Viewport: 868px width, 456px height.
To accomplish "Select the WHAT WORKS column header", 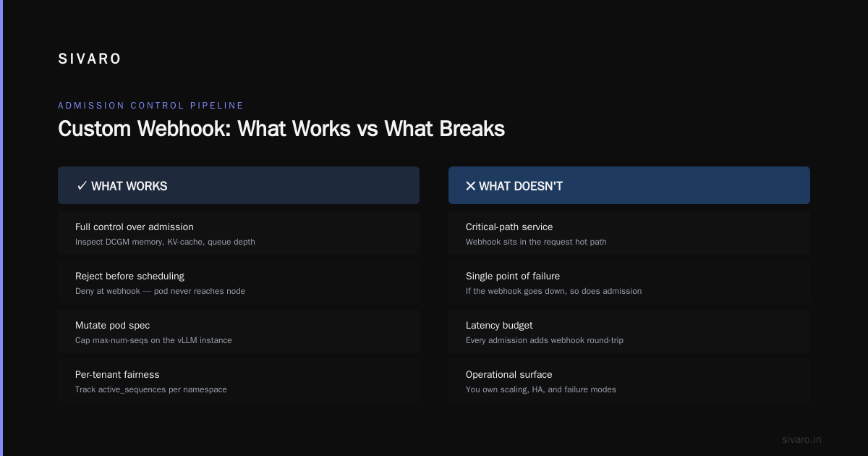I will click(239, 185).
